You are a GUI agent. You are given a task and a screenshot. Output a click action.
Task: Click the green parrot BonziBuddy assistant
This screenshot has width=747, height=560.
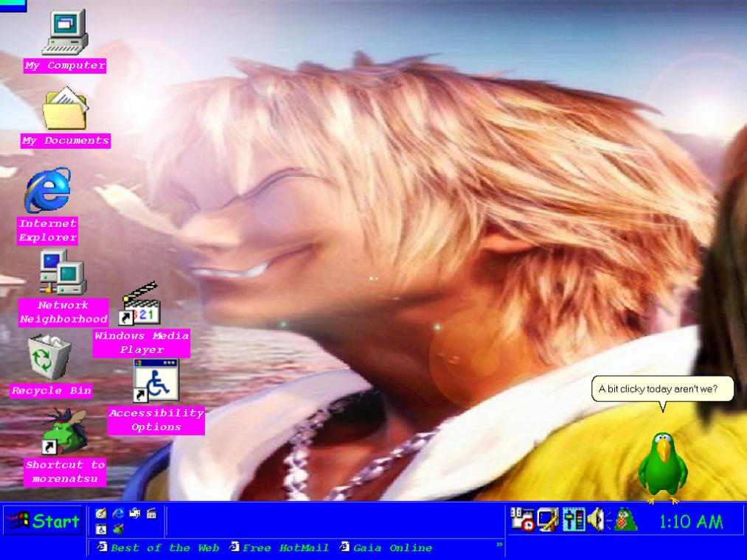[663, 468]
